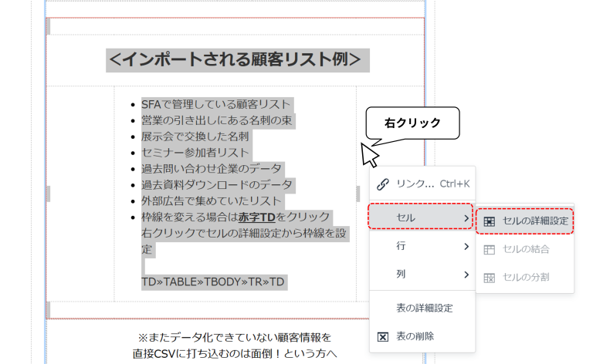Expand the chevron beside セル
The width and height of the screenshot is (593, 364).
click(466, 218)
